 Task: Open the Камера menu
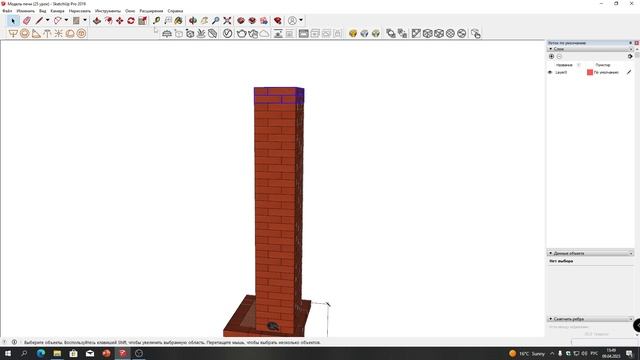tap(57, 11)
